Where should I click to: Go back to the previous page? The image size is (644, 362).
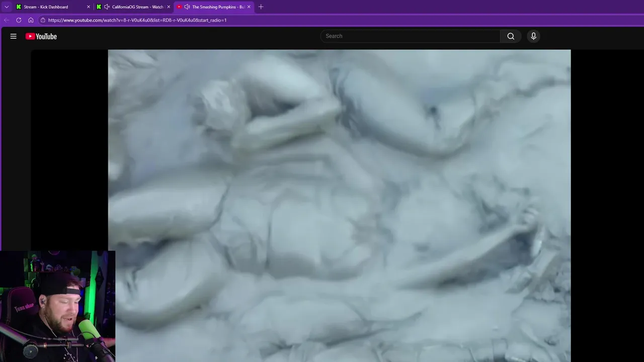click(x=7, y=20)
